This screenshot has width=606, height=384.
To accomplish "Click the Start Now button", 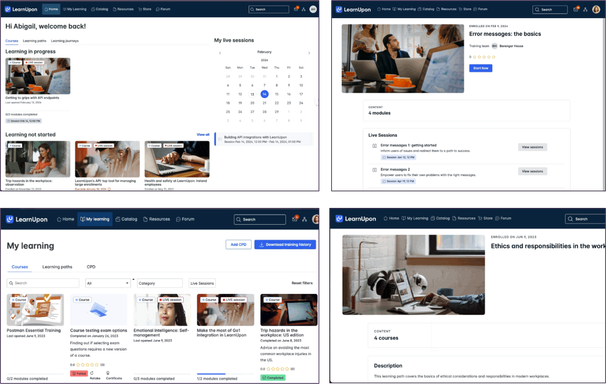I will [480, 68].
